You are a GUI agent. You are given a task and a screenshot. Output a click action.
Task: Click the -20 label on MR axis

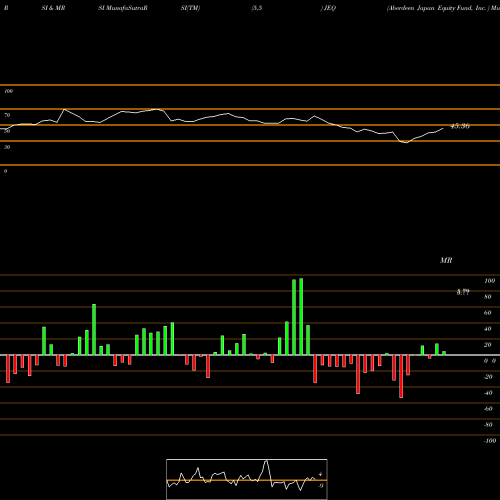tap(488, 377)
